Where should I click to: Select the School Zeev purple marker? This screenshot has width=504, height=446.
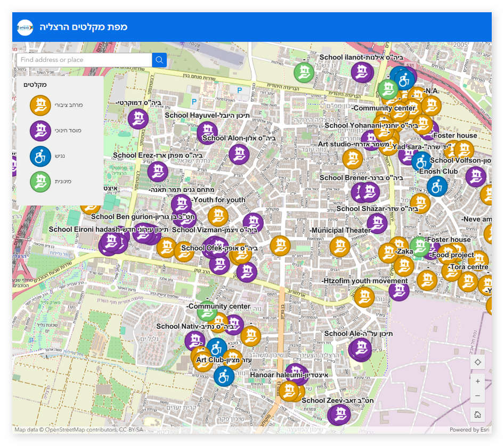339,415
